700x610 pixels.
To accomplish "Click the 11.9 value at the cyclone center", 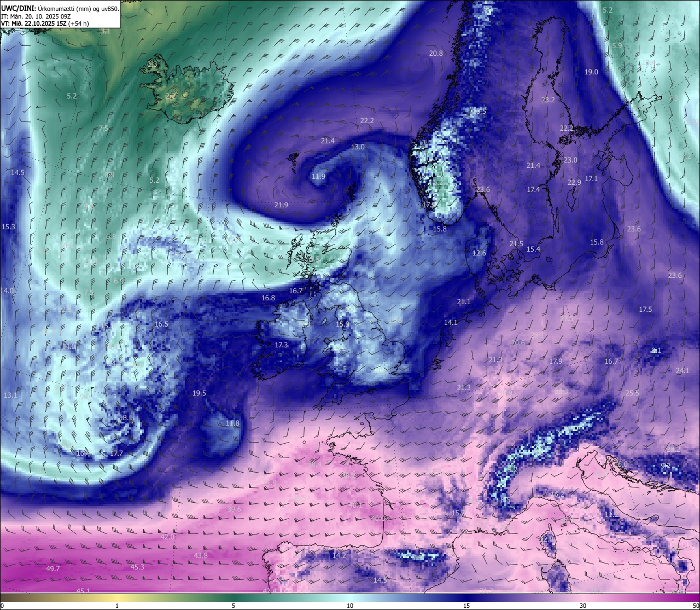I will tap(318, 176).
